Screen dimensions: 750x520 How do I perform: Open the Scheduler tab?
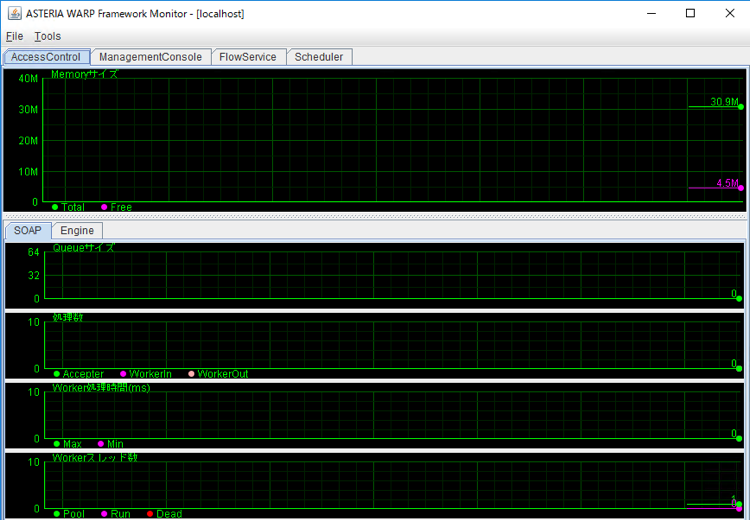(319, 57)
